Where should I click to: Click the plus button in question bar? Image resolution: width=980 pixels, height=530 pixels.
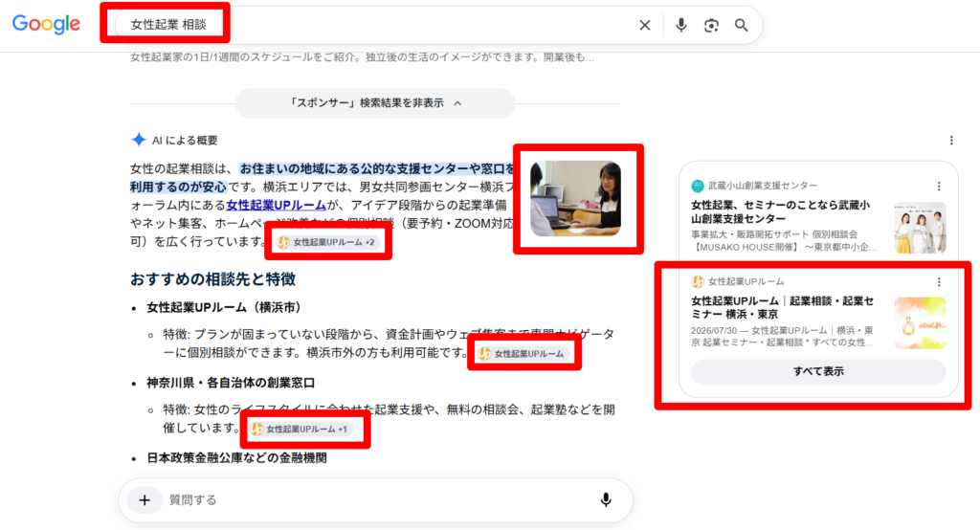coord(145,500)
